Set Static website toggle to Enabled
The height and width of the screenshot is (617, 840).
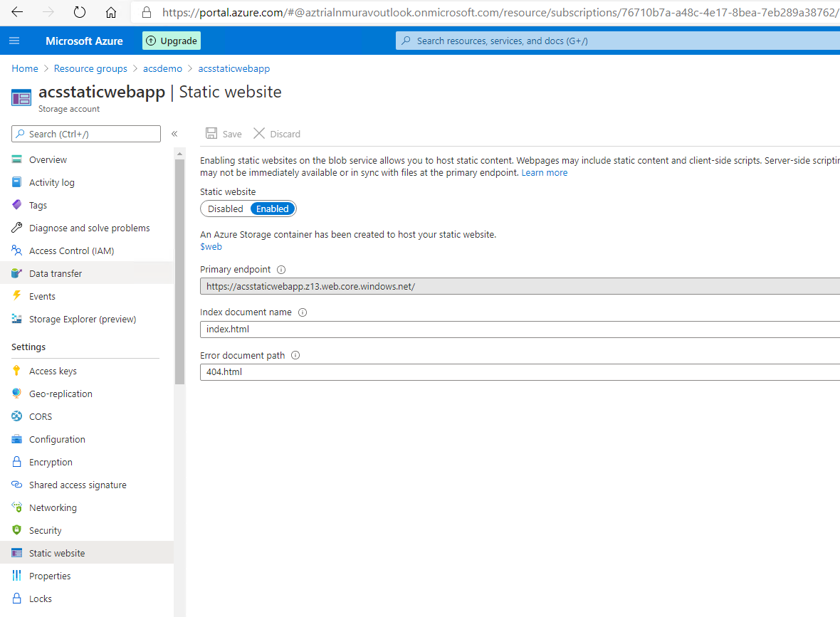[272, 209]
